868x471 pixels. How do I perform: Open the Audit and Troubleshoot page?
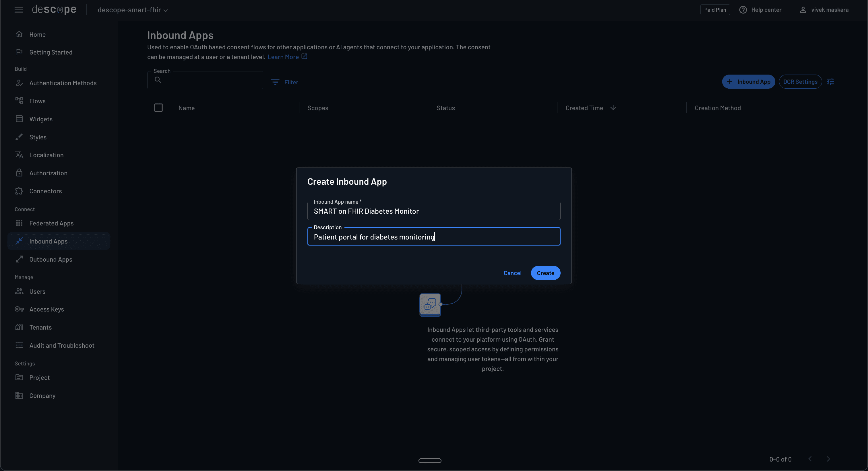[x=62, y=345]
